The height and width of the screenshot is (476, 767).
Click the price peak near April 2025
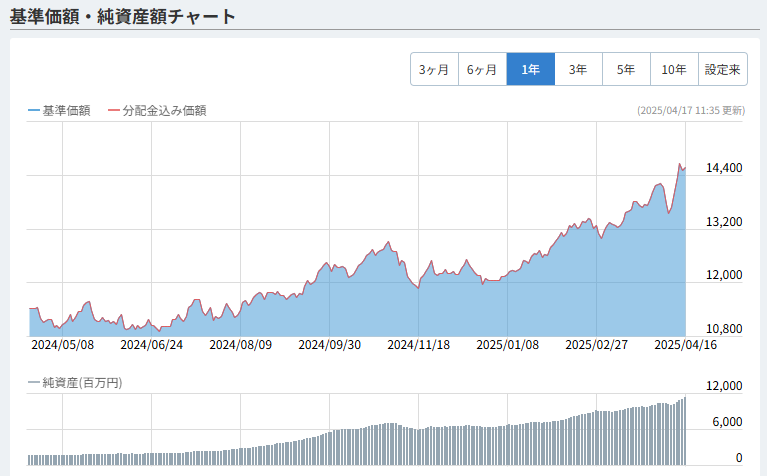[679, 164]
